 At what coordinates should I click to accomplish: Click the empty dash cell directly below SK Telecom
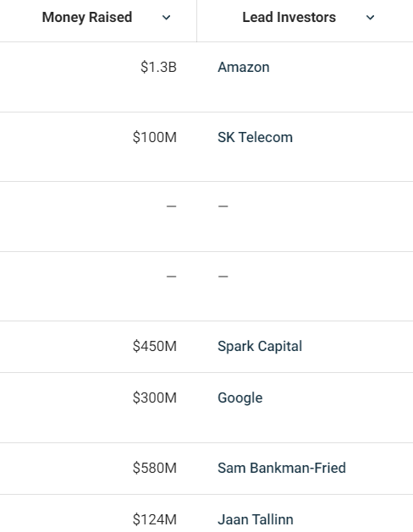(223, 206)
